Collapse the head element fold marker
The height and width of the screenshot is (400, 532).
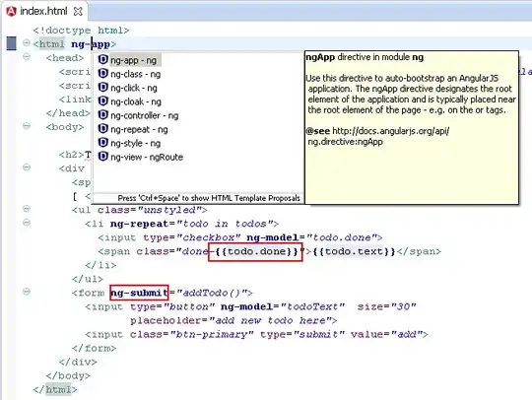point(27,57)
